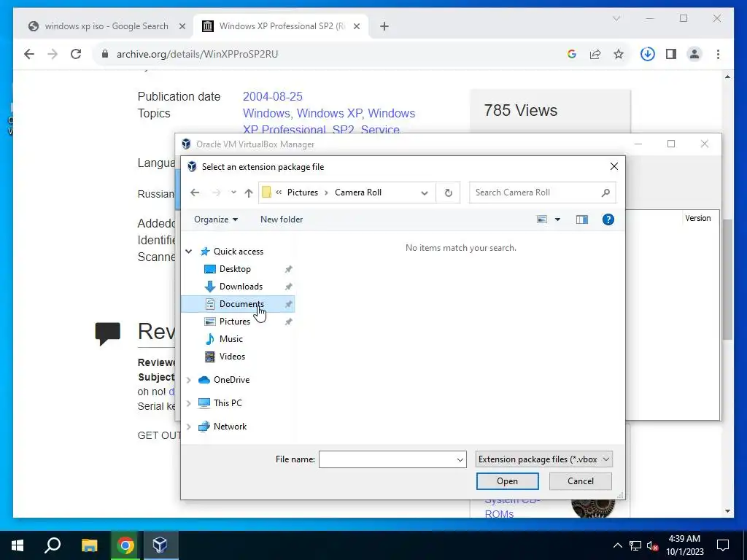
Task: Share this page icon in Chrome
Action: pos(595,54)
